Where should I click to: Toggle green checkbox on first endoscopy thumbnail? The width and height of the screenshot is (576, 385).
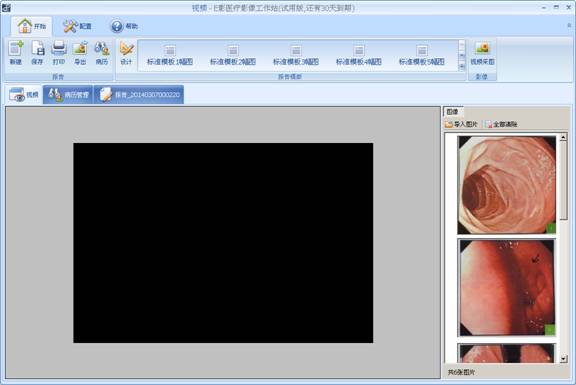click(x=550, y=229)
